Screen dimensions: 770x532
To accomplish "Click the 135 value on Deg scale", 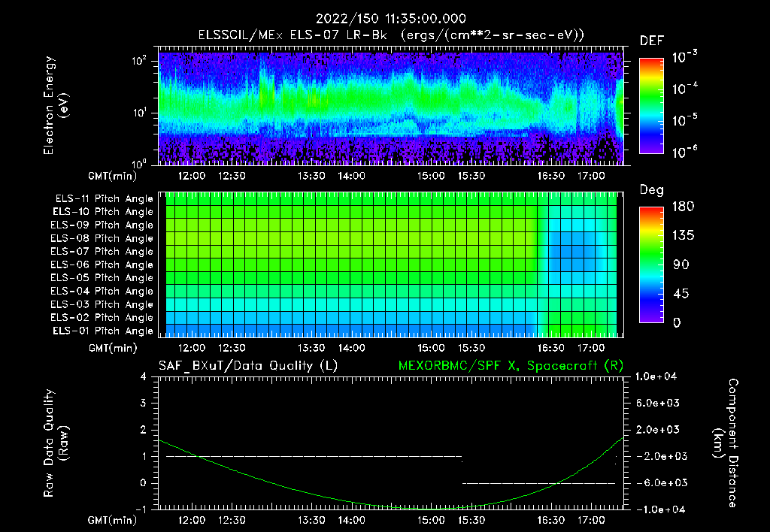I will click(683, 236).
